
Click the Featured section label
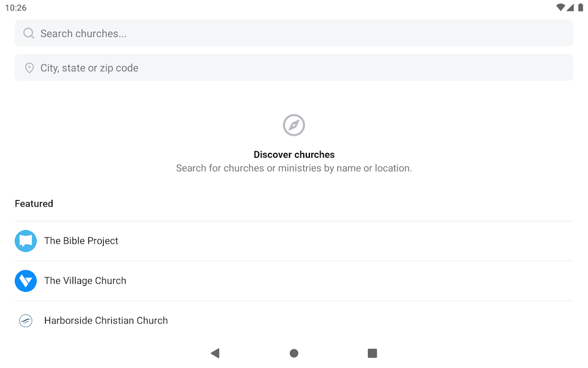point(34,203)
